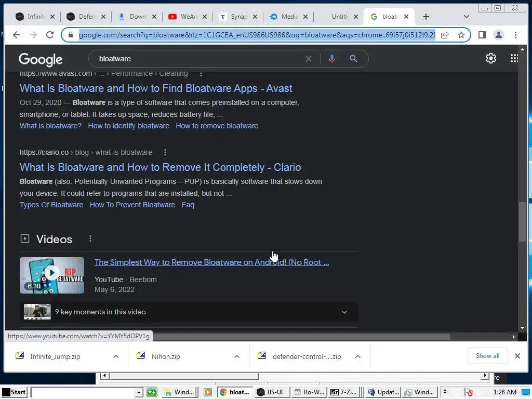Reload the current page
Screen dimensions: 532x399
[50, 35]
